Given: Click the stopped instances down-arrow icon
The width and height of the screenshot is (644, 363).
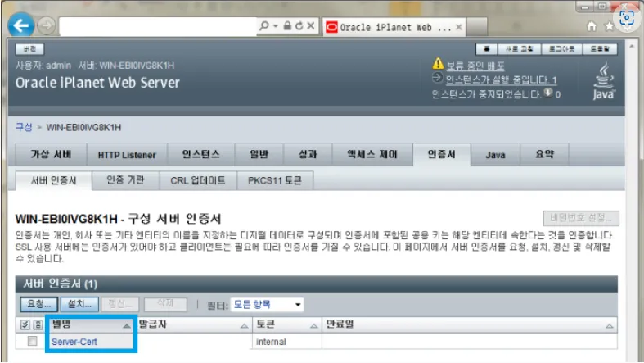Looking at the screenshot, I should tap(548, 93).
